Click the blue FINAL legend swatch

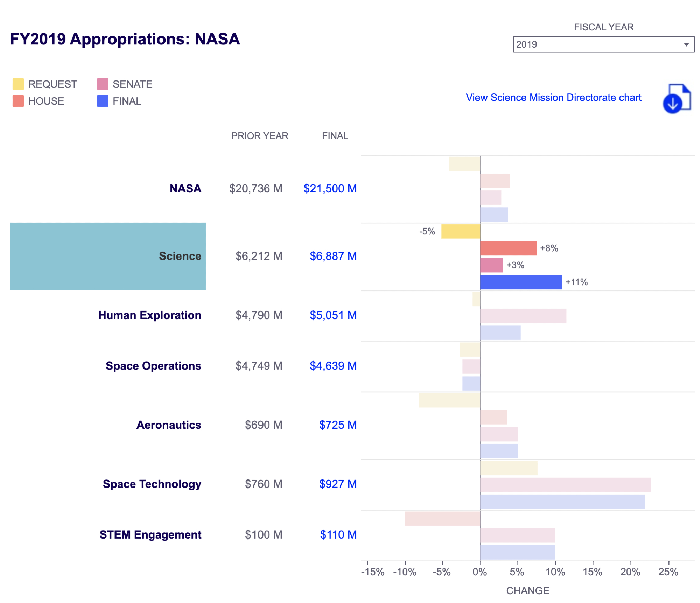103,101
